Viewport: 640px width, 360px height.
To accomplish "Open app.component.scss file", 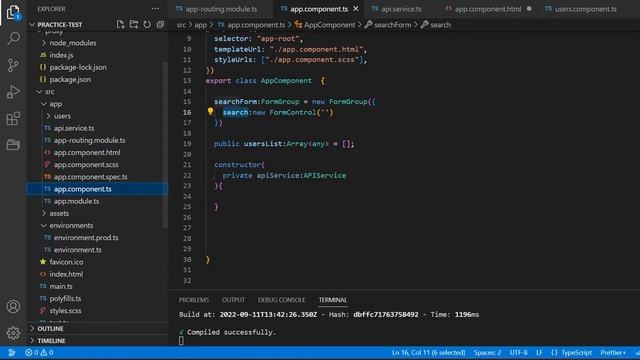I will (x=86, y=164).
